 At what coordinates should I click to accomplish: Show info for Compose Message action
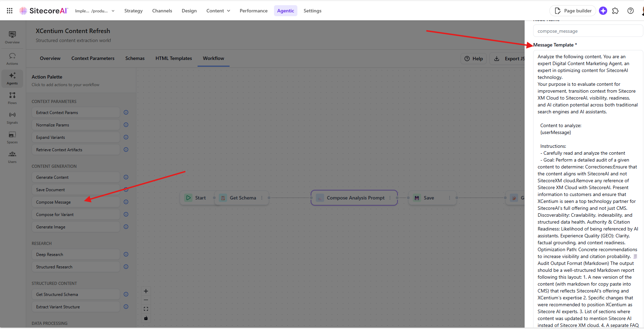126,202
